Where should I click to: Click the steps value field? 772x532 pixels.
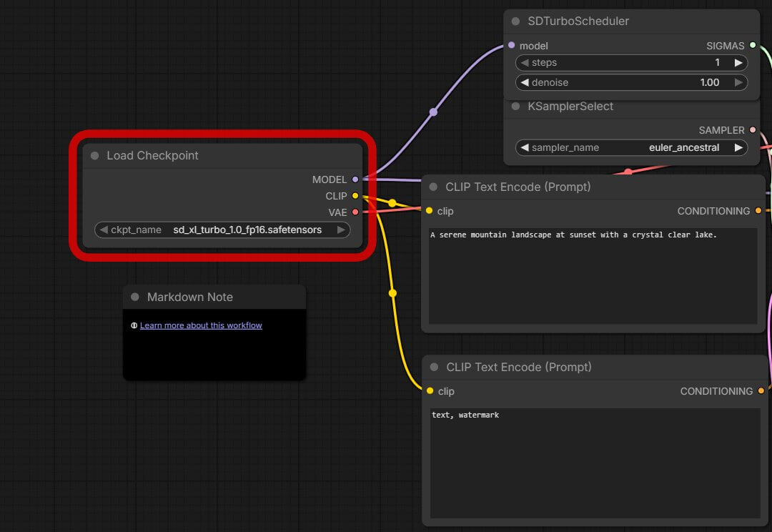(x=632, y=62)
